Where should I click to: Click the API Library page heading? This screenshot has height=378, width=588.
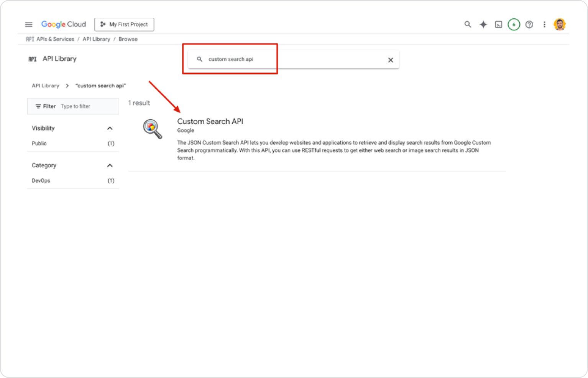(x=59, y=59)
